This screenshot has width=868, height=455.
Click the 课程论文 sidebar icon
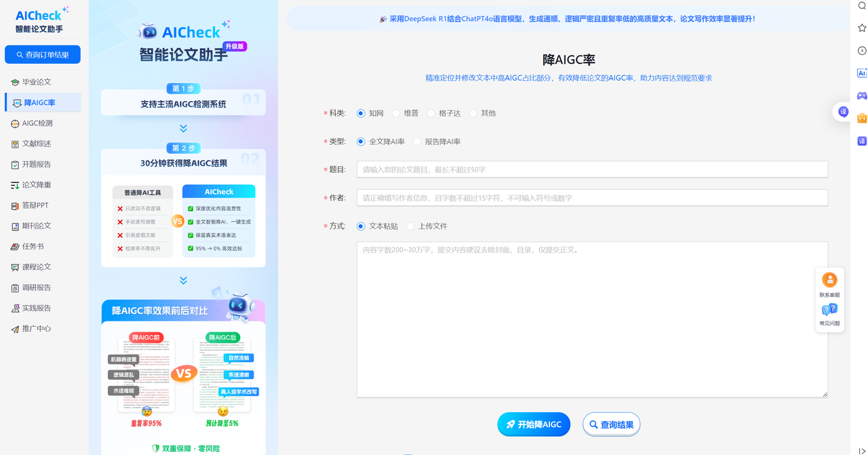click(16, 267)
